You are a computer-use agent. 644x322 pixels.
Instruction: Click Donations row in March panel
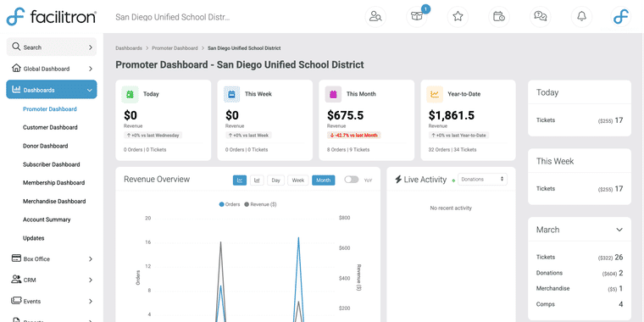(x=579, y=273)
